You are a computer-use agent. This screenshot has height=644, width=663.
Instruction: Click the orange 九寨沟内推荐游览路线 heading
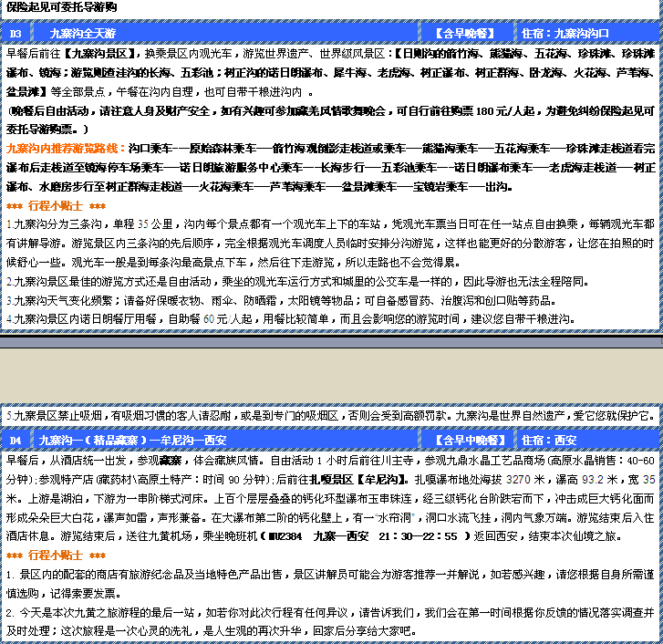point(66,147)
